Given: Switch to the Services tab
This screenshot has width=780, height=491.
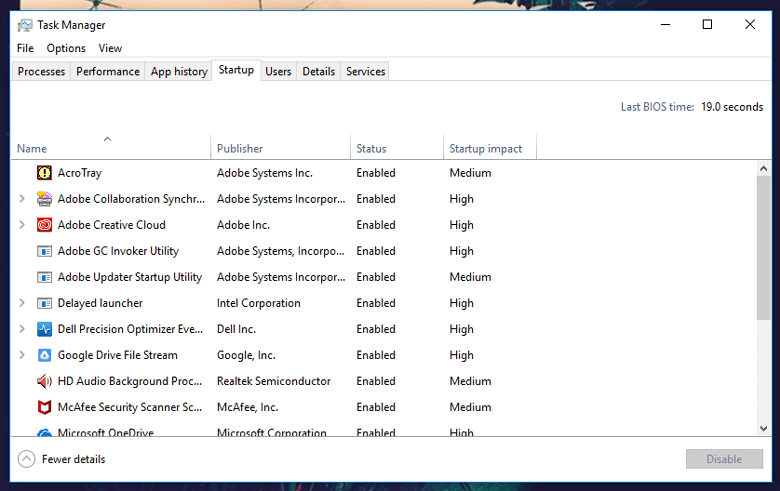Looking at the screenshot, I should tap(366, 72).
